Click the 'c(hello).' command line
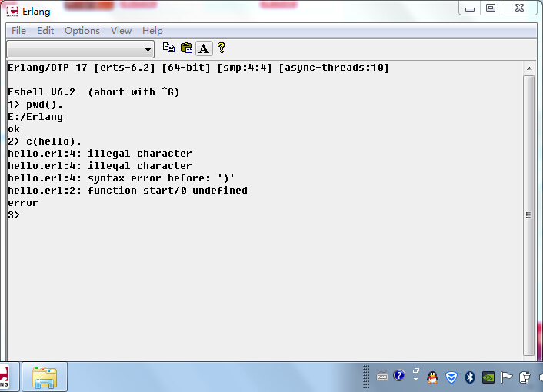543x392 pixels. coord(45,141)
